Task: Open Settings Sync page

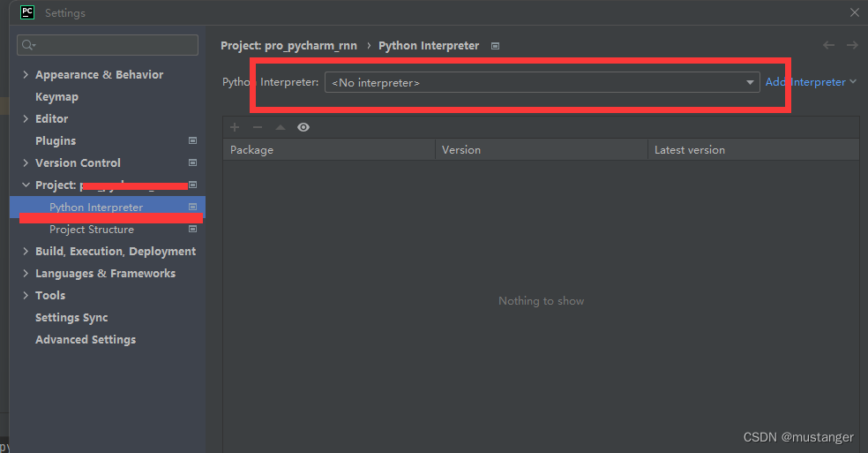Action: click(x=71, y=318)
